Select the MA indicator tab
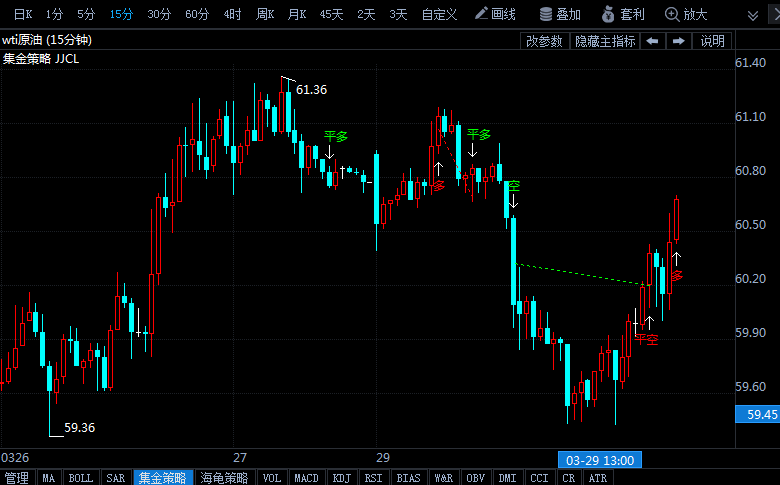This screenshot has width=780, height=485. pos(49,478)
